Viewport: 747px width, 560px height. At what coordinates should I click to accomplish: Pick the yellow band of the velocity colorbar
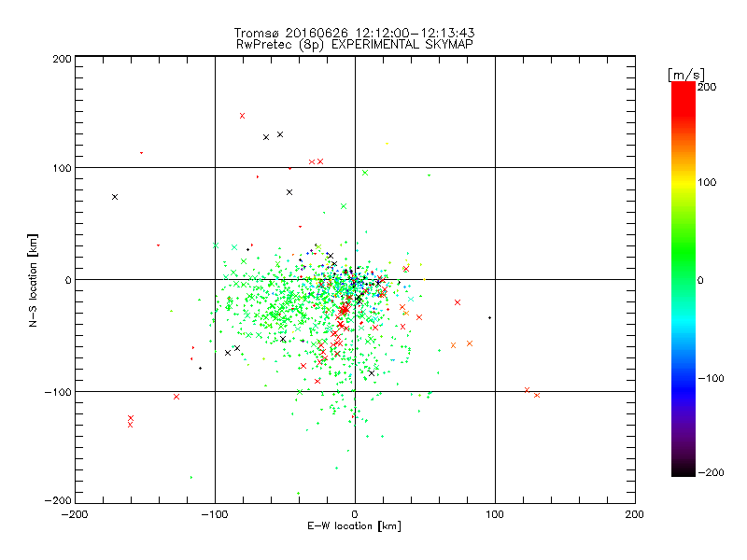click(684, 183)
